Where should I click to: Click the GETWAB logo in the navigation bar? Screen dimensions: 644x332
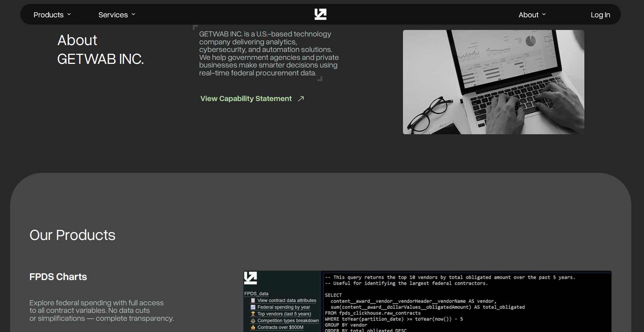pyautogui.click(x=320, y=14)
